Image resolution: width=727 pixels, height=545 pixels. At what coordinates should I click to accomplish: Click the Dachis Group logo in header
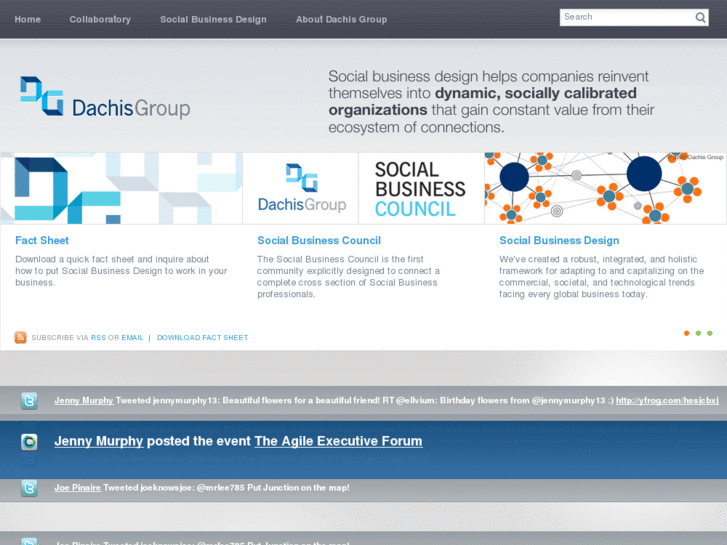click(105, 98)
